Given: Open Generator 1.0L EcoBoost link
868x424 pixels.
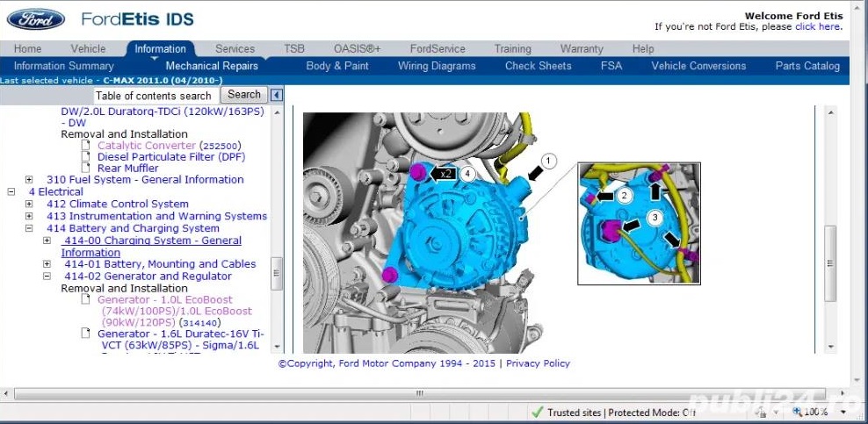Looking at the screenshot, I should [174, 311].
